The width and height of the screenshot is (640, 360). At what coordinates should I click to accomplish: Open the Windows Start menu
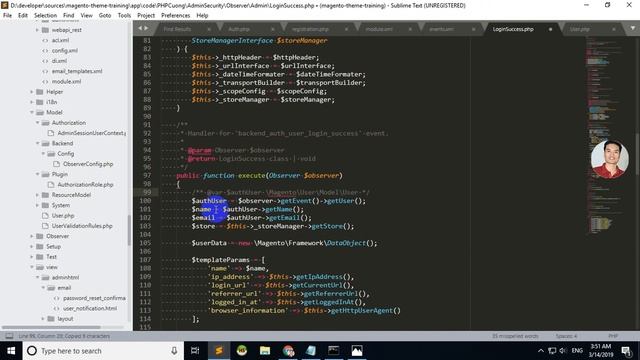click(11, 351)
